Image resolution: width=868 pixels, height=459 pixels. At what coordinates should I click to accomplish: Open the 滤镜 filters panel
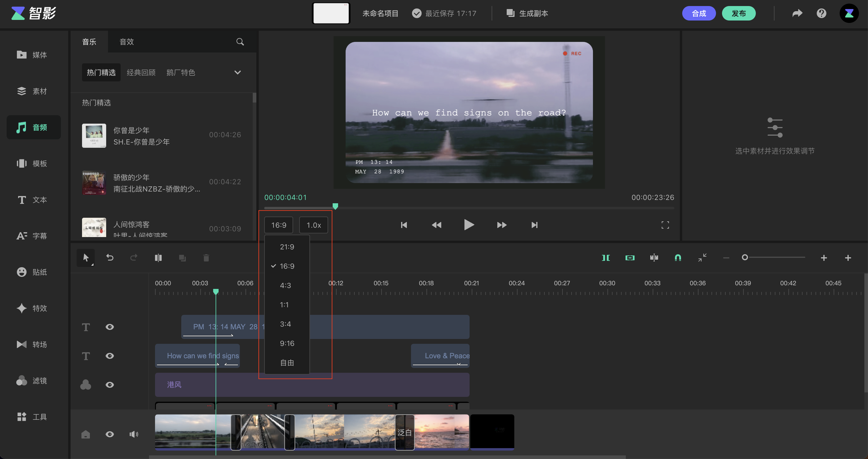[x=32, y=381]
